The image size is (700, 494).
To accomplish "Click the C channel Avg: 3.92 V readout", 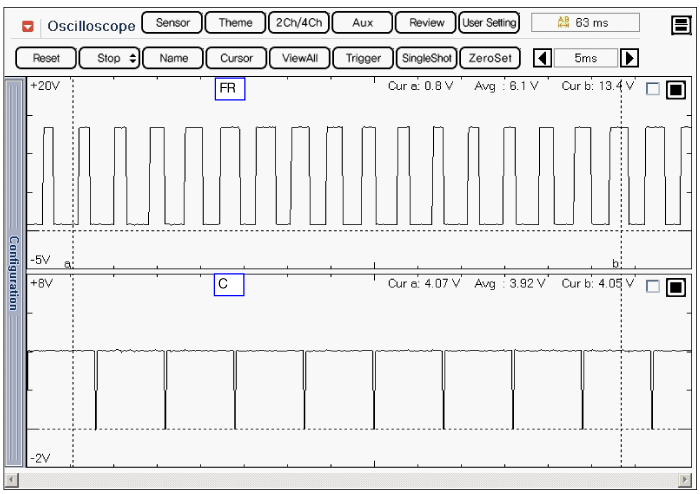I will (x=510, y=283).
